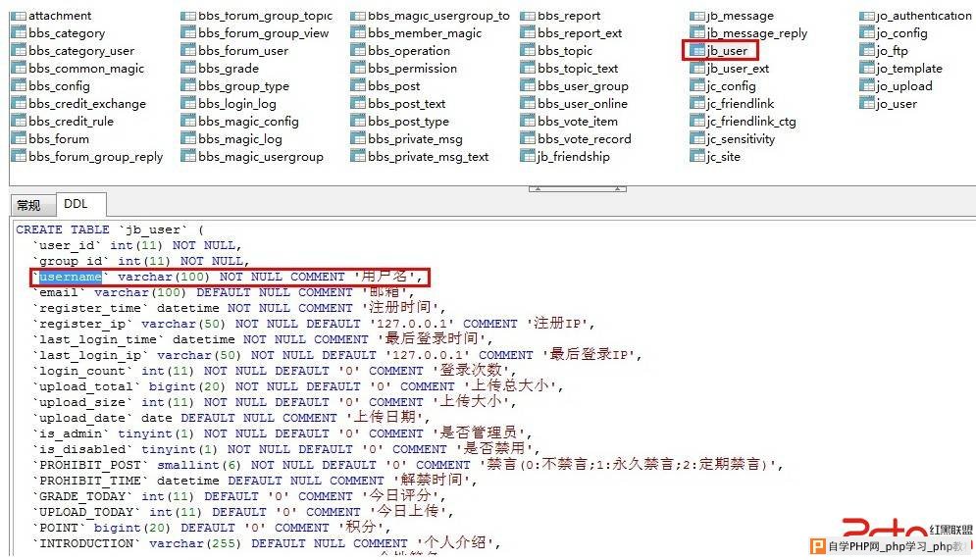Select the jo_template table name
The height and width of the screenshot is (560, 976).
[909, 69]
